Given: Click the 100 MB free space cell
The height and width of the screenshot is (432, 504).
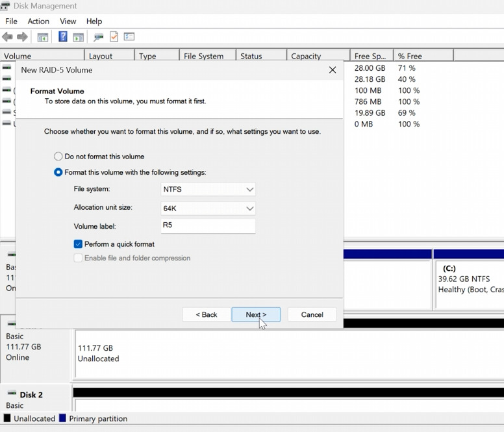Looking at the screenshot, I should click(x=368, y=90).
